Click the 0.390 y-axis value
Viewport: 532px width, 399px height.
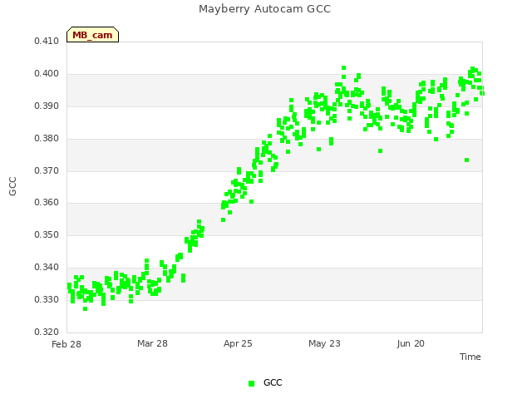pos(47,106)
